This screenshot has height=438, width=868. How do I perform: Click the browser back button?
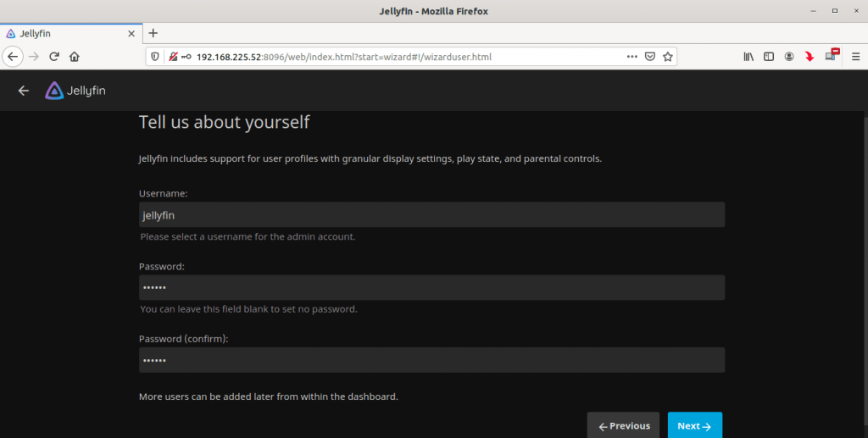pos(13,57)
